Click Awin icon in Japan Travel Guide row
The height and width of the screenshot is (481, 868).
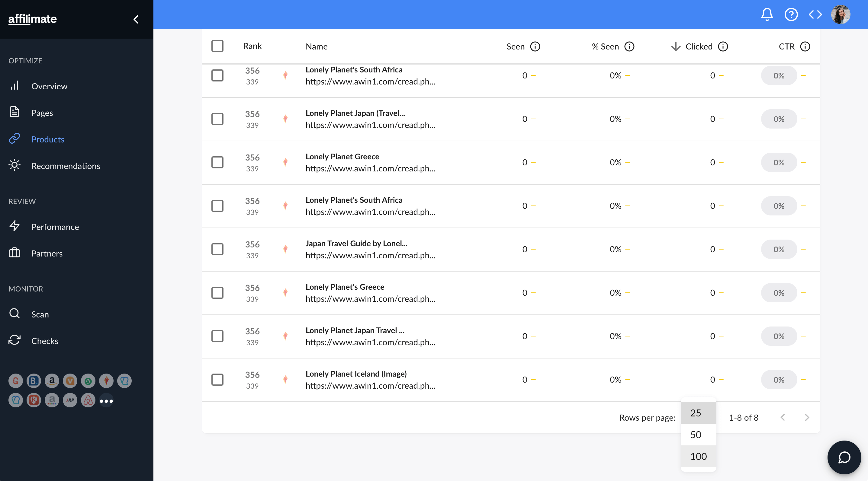pyautogui.click(x=285, y=249)
